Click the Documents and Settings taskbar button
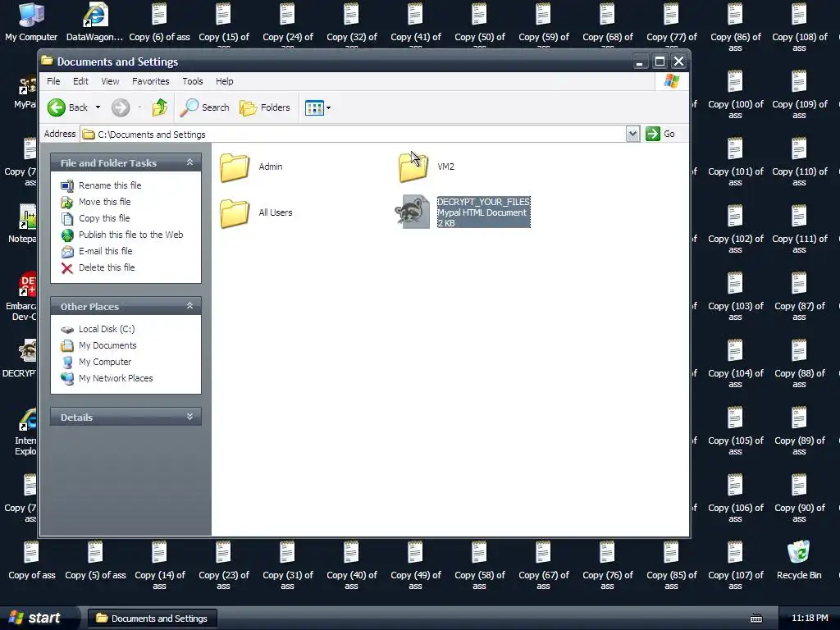The image size is (840, 630). pos(152,619)
